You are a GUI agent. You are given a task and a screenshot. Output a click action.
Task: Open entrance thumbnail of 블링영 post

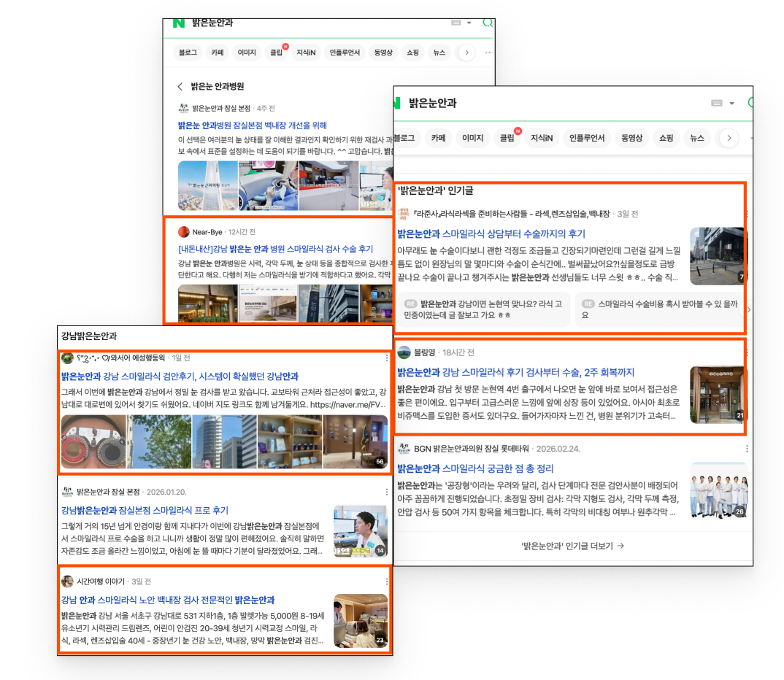[718, 395]
